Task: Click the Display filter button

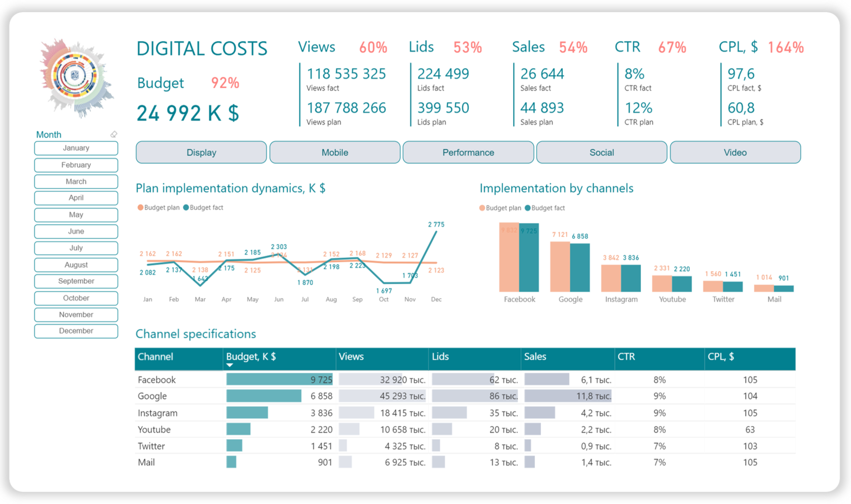Action: 201,152
